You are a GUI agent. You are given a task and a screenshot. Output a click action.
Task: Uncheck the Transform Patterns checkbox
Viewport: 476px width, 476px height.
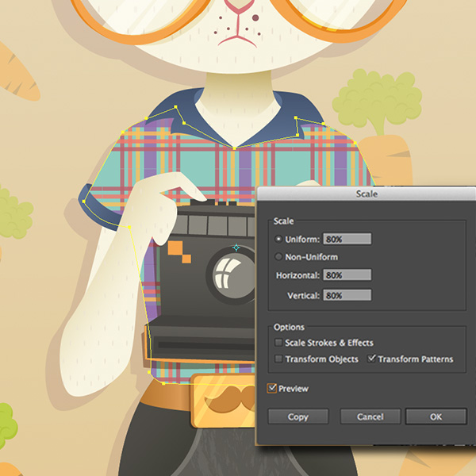coord(371,359)
